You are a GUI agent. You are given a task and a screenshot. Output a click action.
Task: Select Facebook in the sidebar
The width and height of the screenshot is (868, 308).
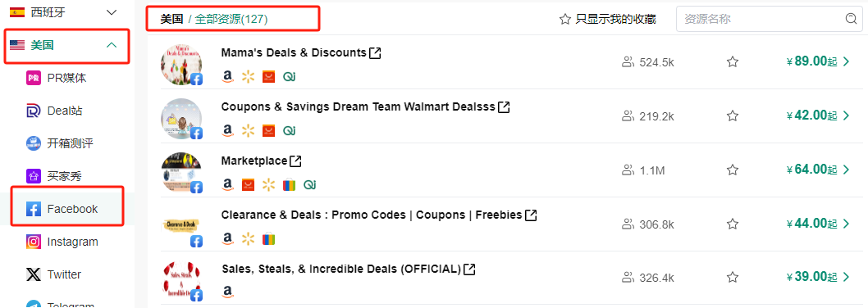coord(67,209)
